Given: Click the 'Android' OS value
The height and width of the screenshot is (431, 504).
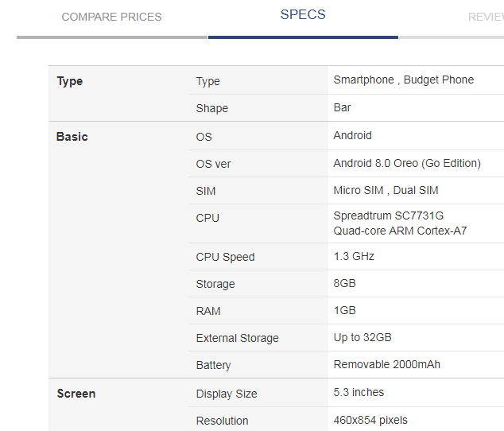Looking at the screenshot, I should pos(353,135).
